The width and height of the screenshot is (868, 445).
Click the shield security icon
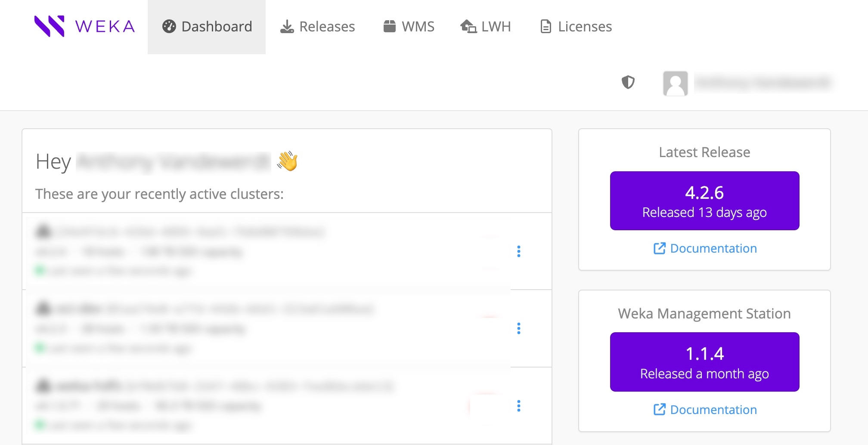(x=628, y=82)
